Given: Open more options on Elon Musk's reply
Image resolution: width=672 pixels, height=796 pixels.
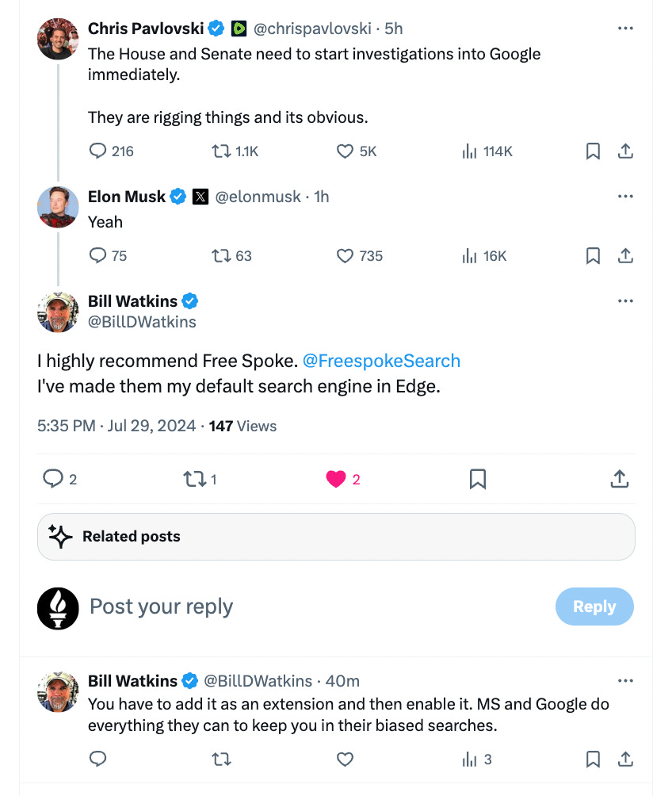Looking at the screenshot, I should point(625,196).
